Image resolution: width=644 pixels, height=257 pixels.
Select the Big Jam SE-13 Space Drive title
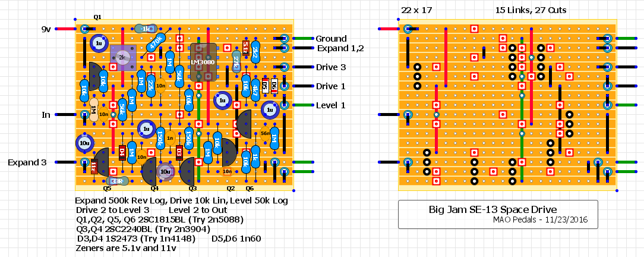pos(493,209)
